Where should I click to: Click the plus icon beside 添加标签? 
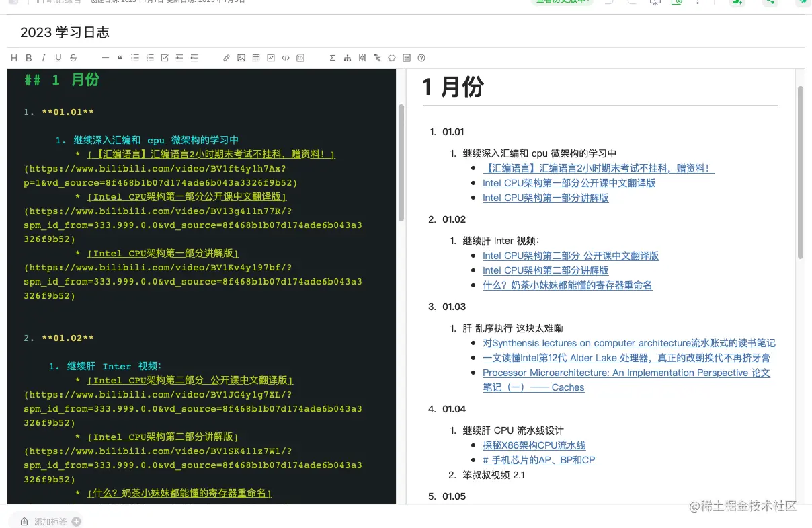(76, 521)
